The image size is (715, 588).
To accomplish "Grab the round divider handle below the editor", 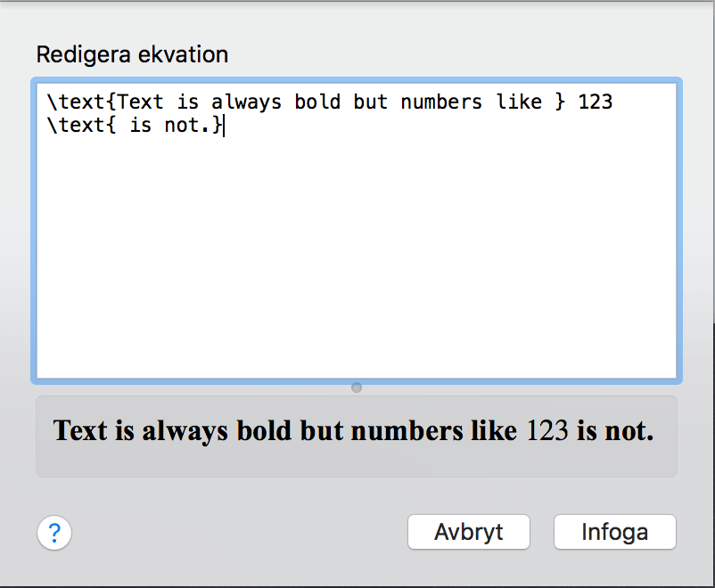I will coord(357,388).
